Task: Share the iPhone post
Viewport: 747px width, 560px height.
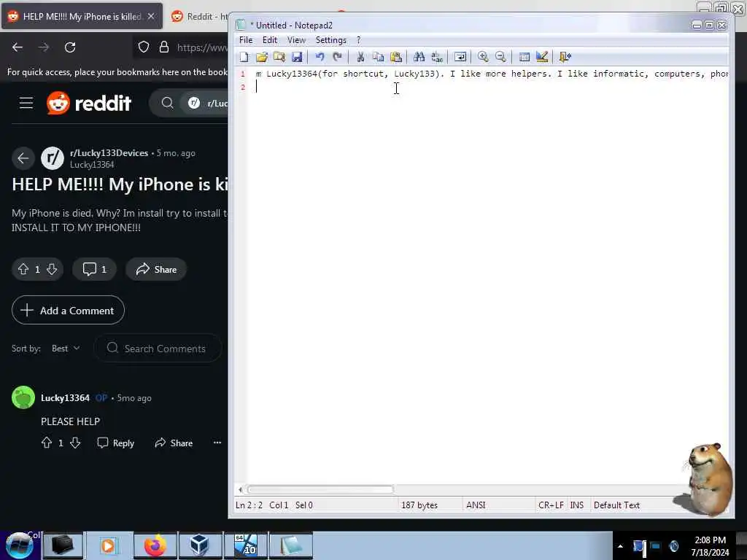Action: click(x=156, y=269)
